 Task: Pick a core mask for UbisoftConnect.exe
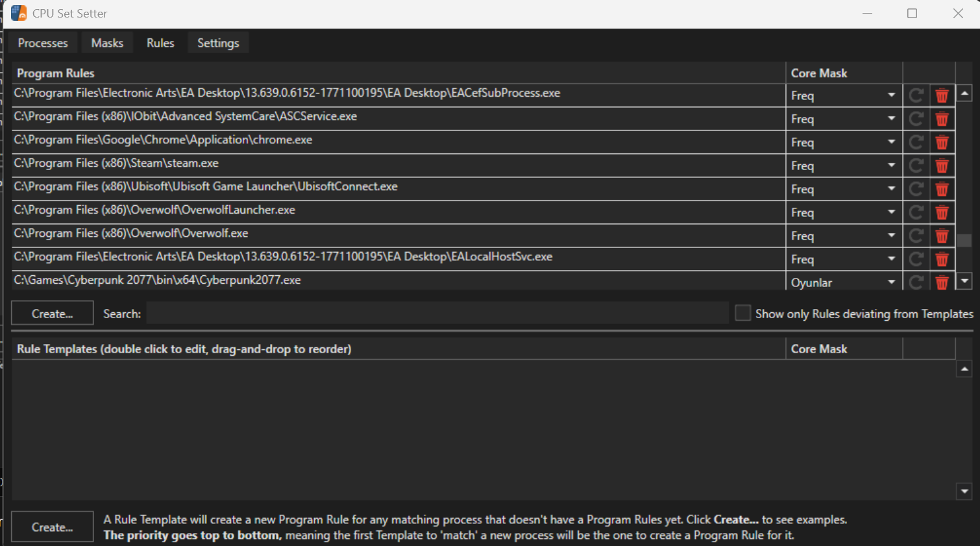844,190
